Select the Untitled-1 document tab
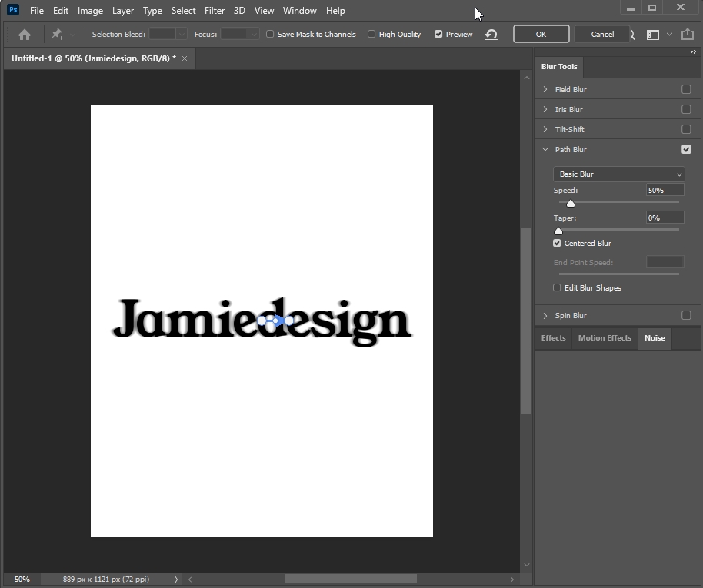 tap(93, 58)
